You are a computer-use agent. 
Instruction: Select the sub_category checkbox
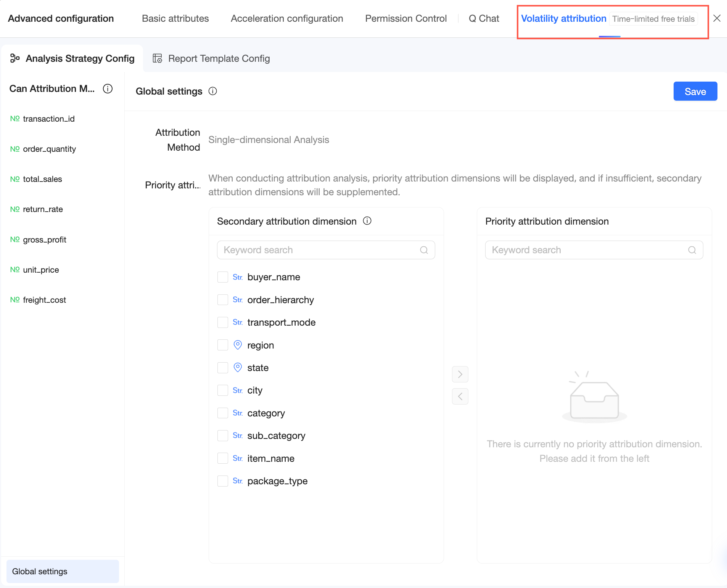point(223,436)
